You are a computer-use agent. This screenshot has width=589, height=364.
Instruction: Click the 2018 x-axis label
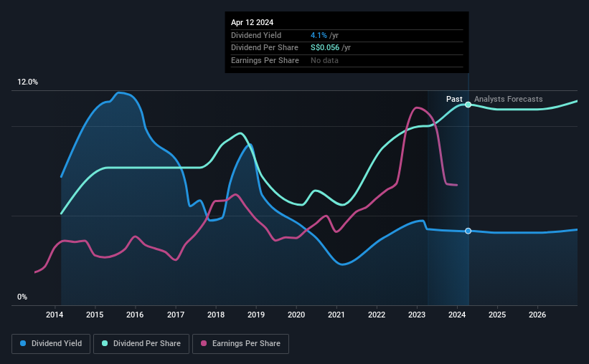click(216, 315)
